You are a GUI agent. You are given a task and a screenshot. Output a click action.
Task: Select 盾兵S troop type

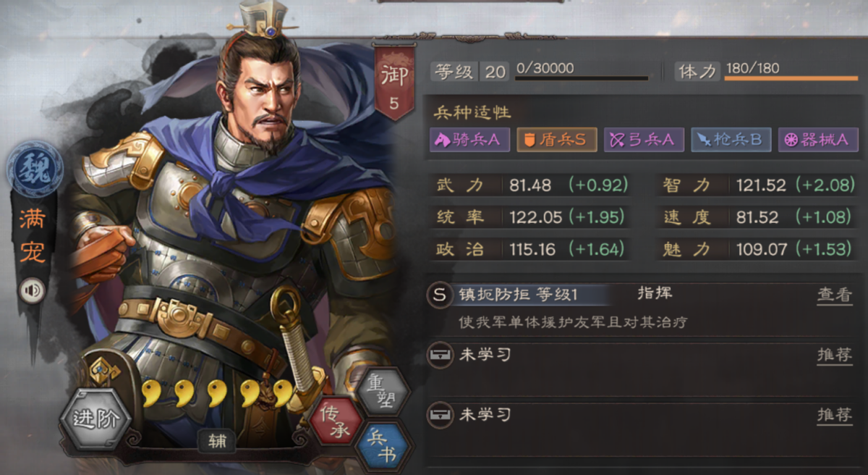[x=556, y=140]
